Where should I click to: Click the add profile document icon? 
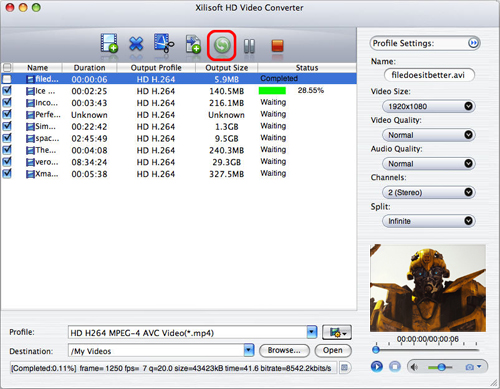tap(193, 44)
